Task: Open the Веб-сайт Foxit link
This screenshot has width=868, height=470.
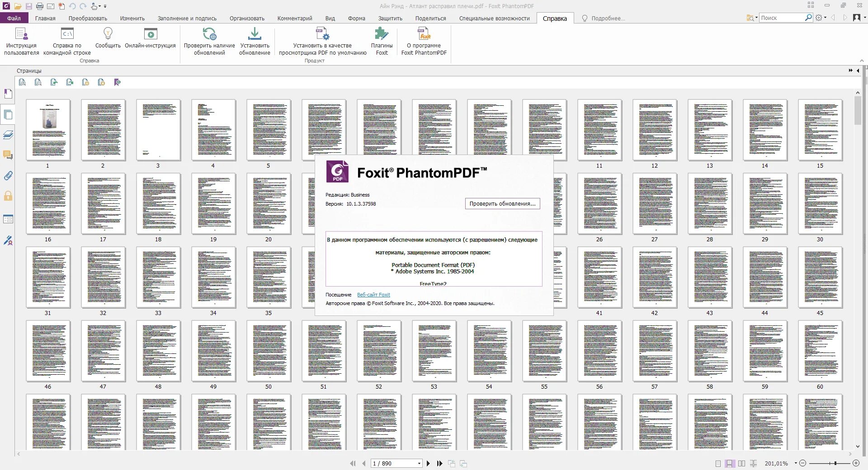Action: tap(373, 295)
